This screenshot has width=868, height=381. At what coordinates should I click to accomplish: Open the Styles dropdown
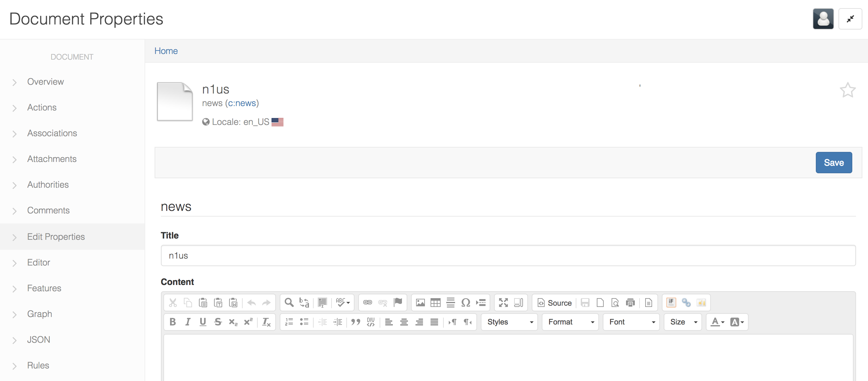(x=509, y=322)
